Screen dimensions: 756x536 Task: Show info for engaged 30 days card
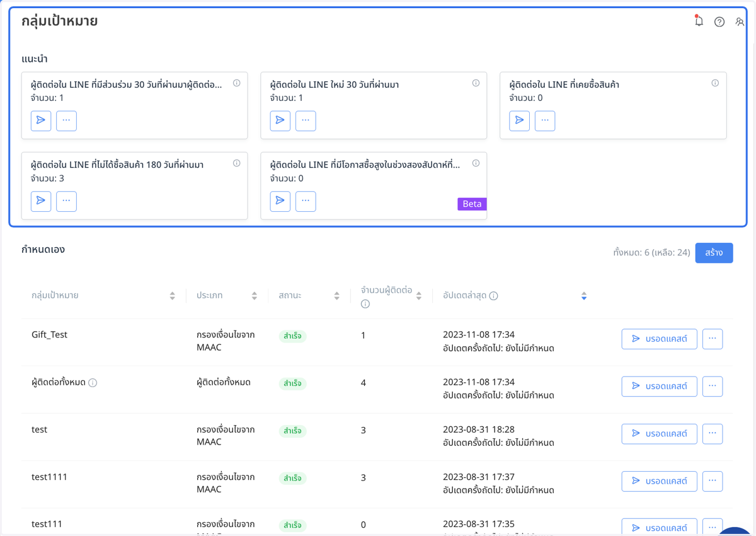(237, 83)
